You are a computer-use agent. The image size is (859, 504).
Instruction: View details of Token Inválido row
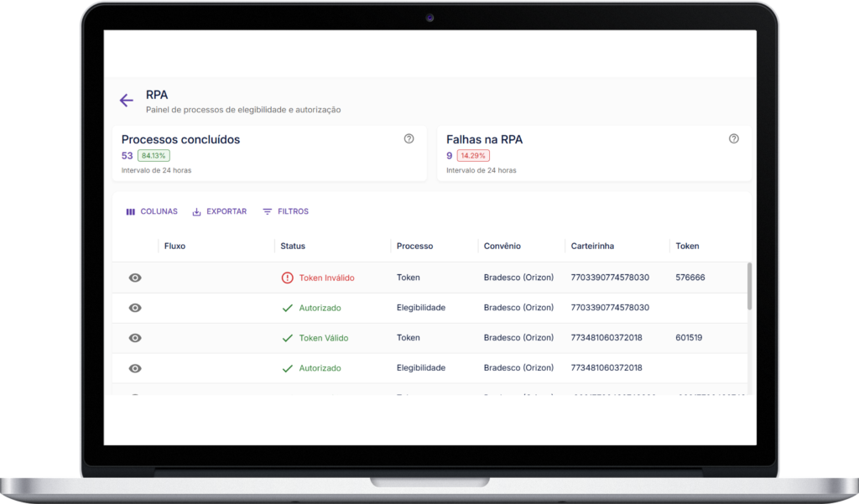point(135,278)
